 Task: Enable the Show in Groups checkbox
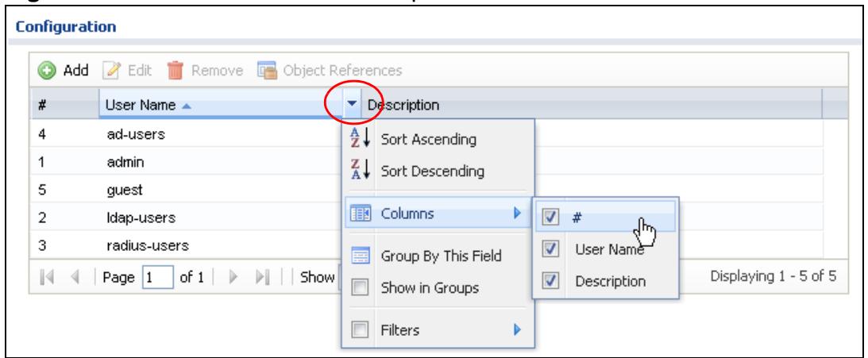361,287
